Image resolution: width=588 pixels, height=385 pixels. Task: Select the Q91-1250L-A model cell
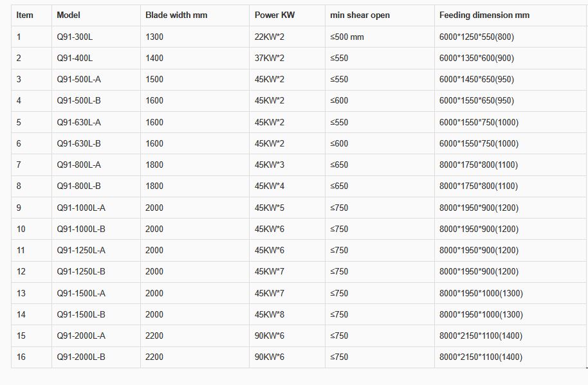[x=81, y=250]
